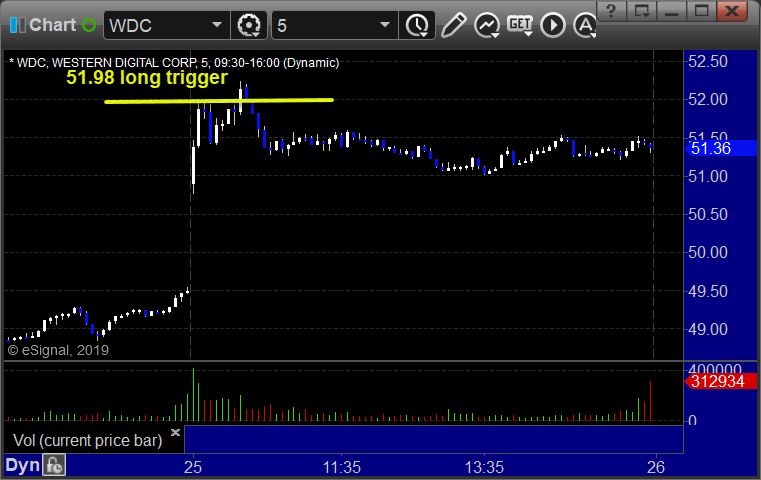
Task: Click the Vol (current price bar) label
Action: 87,441
